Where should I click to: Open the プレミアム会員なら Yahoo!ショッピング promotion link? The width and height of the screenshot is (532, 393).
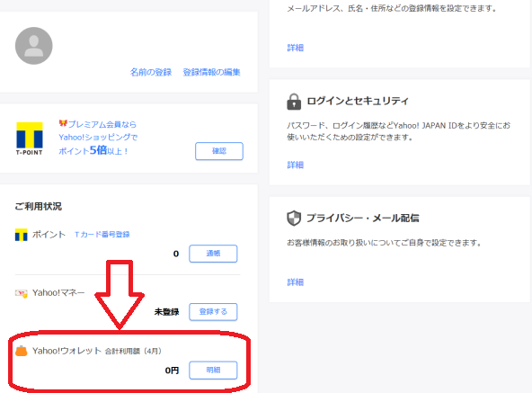pos(98,138)
